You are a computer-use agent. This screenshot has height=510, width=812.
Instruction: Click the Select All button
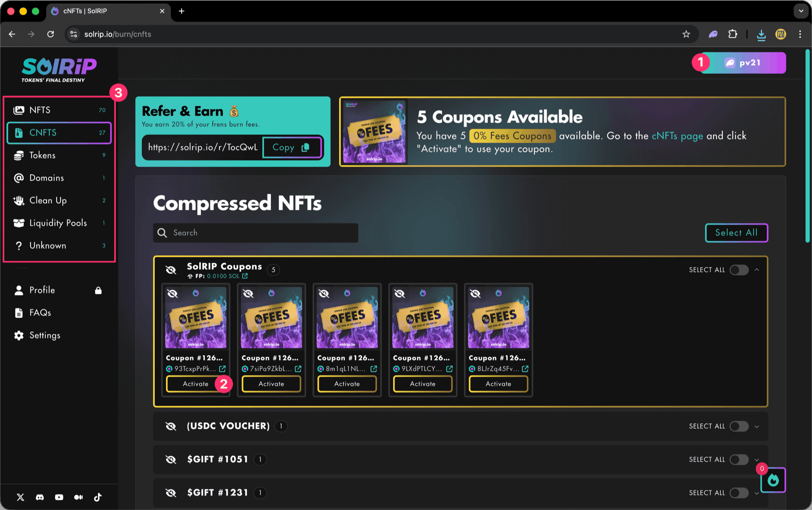[x=736, y=233]
